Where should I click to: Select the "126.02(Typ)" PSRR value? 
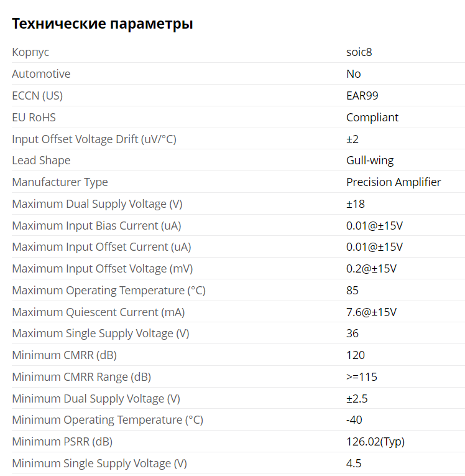375,442
